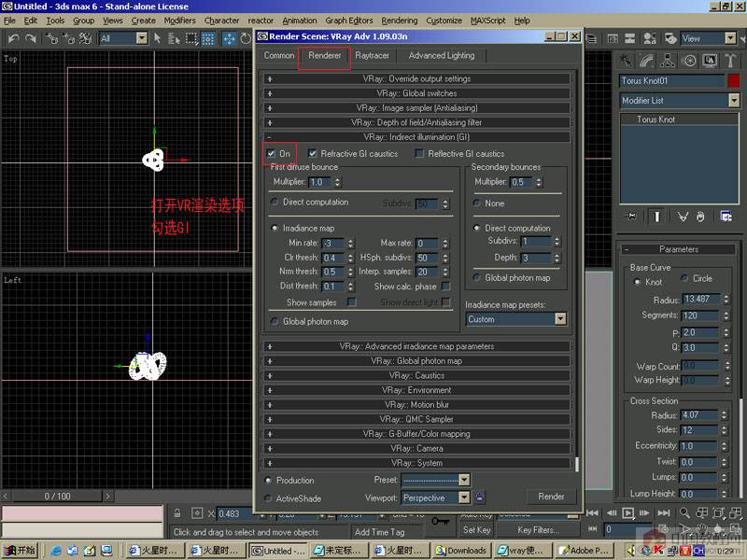Screen dimensions: 747x560
Task: Select the Select Object arrow tool
Action: tap(158, 38)
